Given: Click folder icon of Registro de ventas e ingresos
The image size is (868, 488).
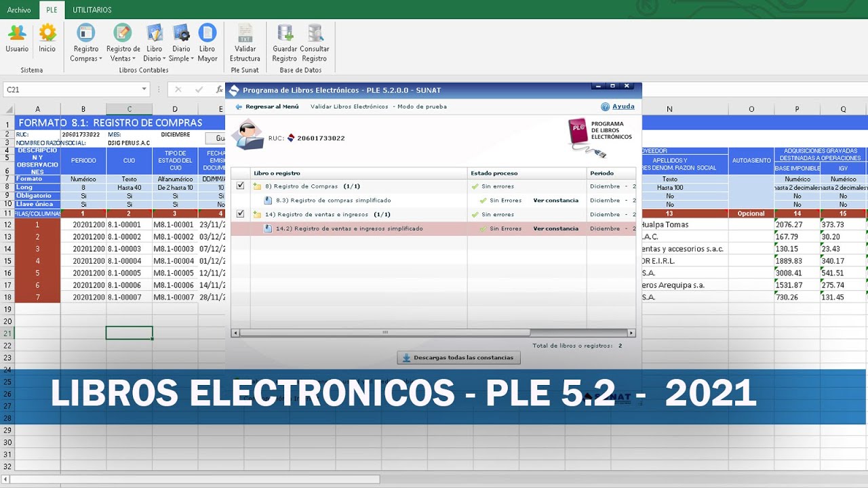Looking at the screenshot, I should pyautogui.click(x=258, y=215).
